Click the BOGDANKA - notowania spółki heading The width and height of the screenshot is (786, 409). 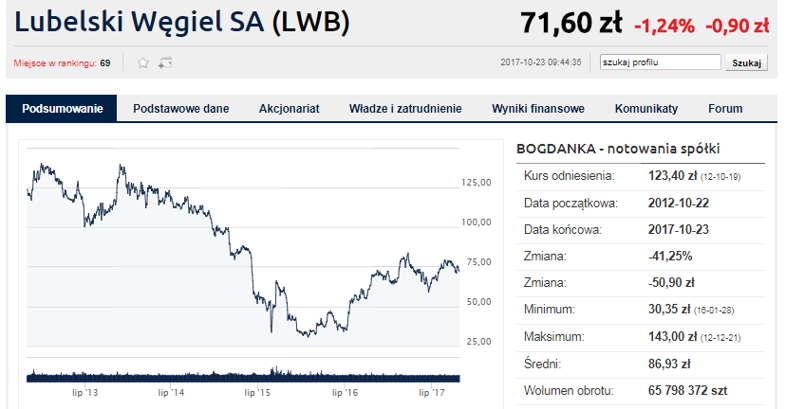(618, 148)
